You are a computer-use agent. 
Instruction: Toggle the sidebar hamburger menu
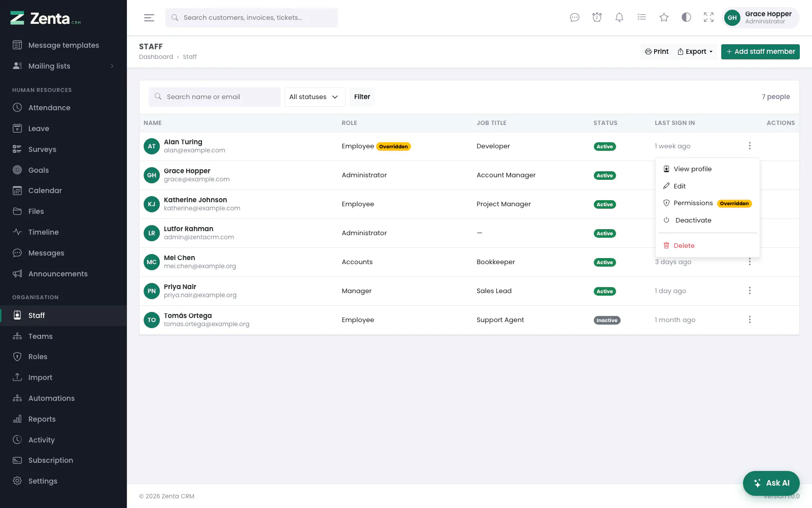pyautogui.click(x=149, y=18)
